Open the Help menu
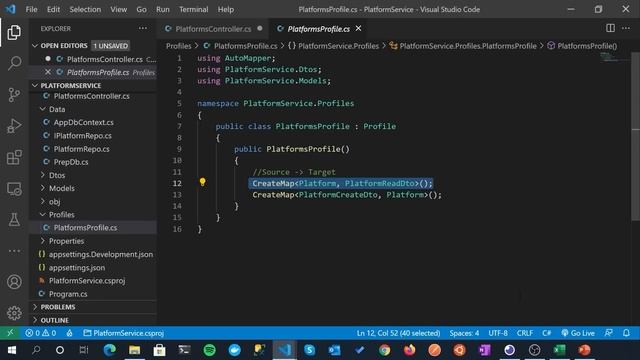 click(226, 9)
